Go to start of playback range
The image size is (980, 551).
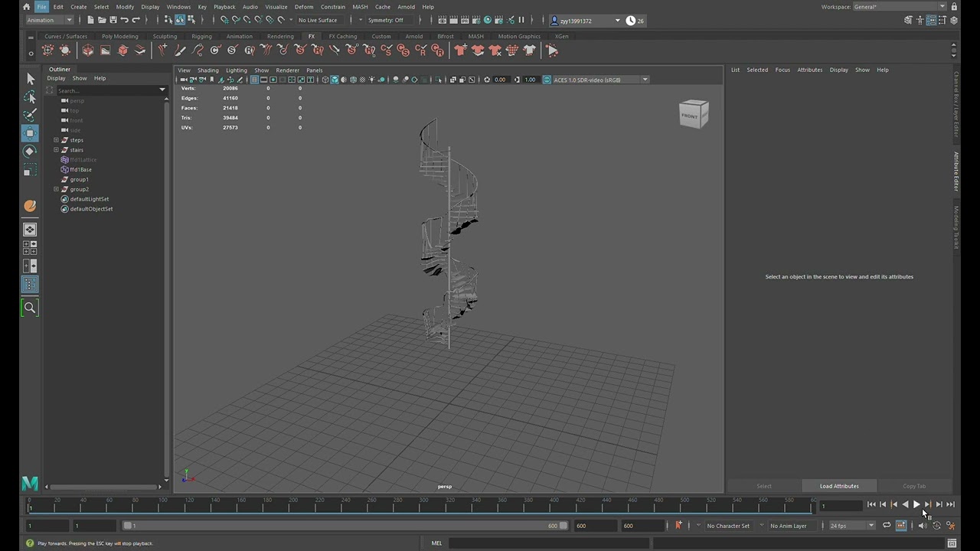click(871, 504)
